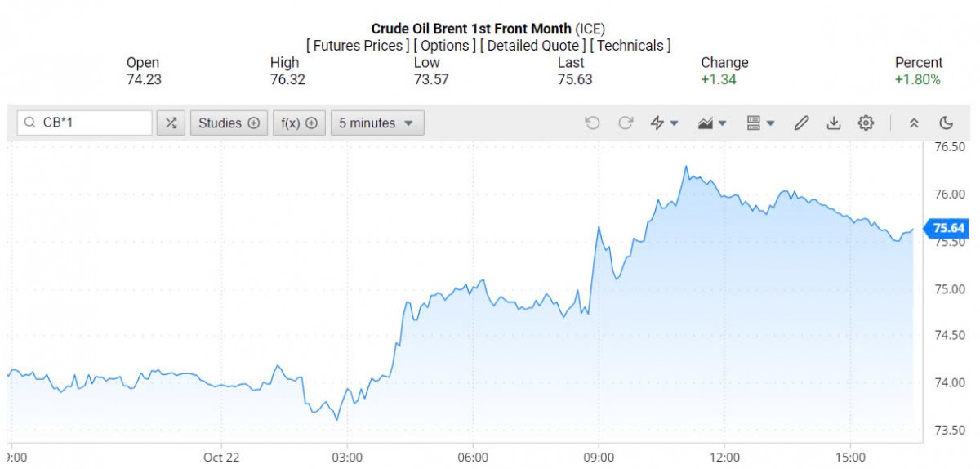This screenshot has height=469, width=980.
Task: Collapse the chart toolbar with double chevron
Action: 914,123
